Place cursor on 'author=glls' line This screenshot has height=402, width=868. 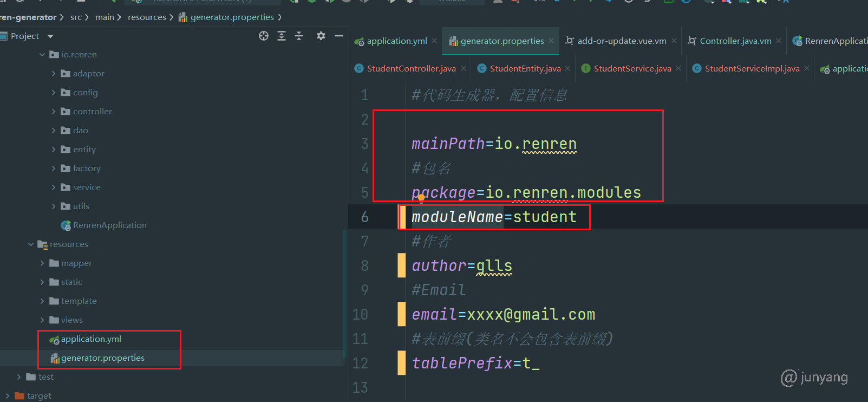462,266
